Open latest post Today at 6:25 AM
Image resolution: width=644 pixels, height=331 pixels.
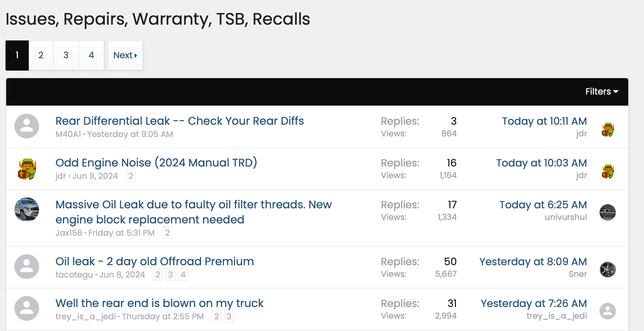tap(543, 205)
